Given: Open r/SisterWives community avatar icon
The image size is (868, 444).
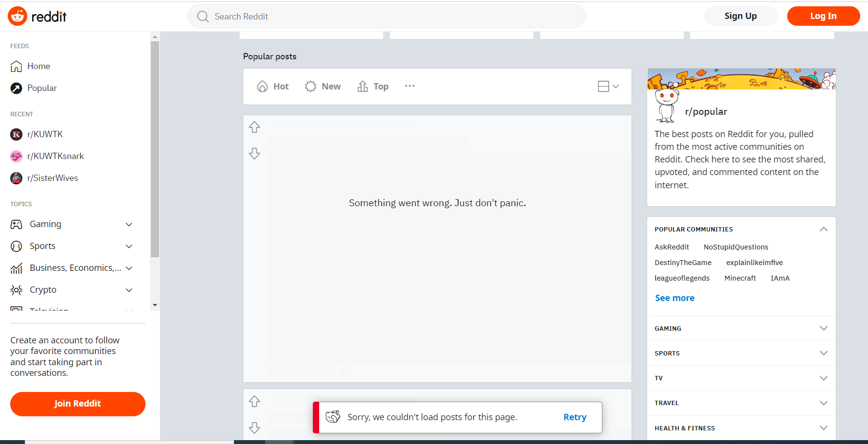Looking at the screenshot, I should pyautogui.click(x=17, y=178).
